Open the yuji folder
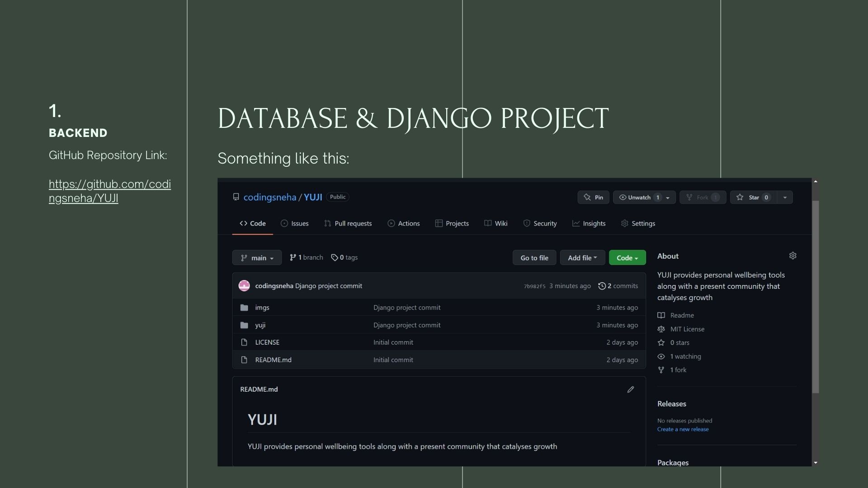 point(260,325)
